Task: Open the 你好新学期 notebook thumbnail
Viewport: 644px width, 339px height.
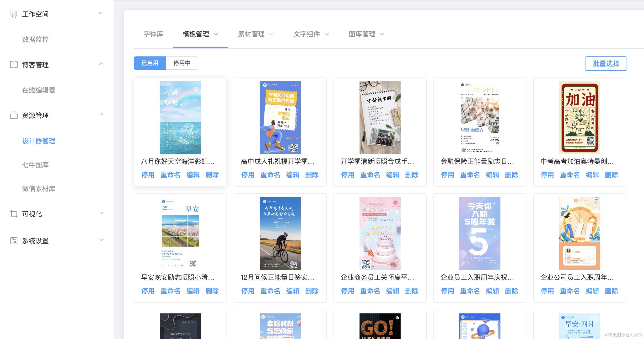Action: pos(380,118)
